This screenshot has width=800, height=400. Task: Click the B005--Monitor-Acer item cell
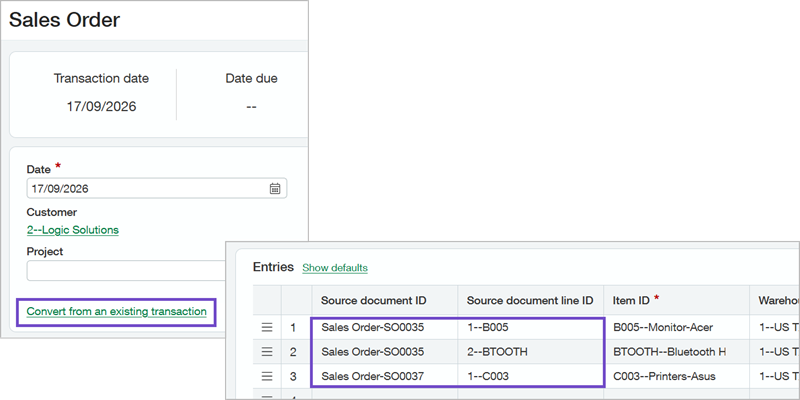click(x=677, y=328)
